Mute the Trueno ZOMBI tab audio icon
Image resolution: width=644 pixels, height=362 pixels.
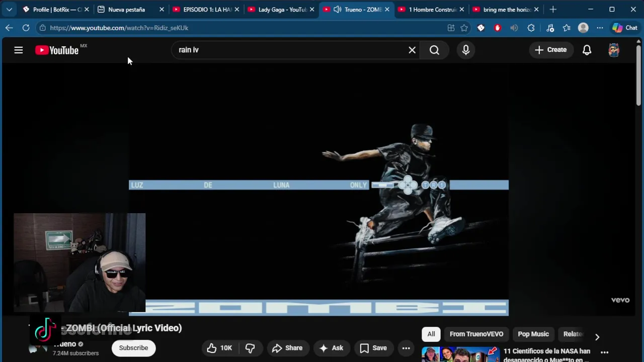coord(337,9)
